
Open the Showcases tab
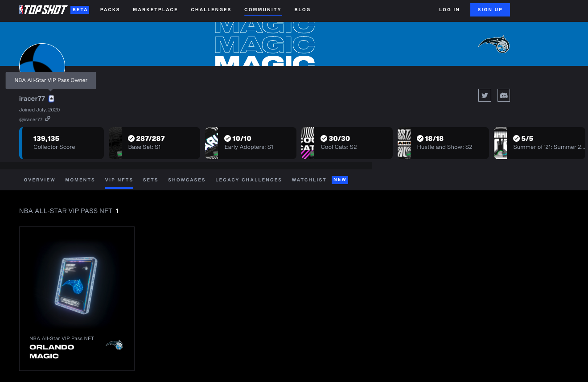(x=187, y=180)
